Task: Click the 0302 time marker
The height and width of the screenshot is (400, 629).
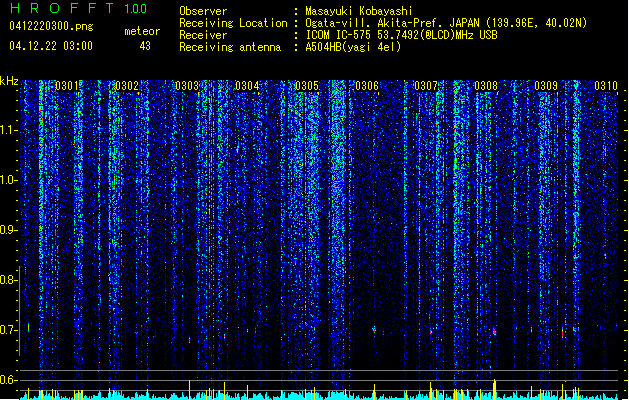Action: [x=127, y=86]
